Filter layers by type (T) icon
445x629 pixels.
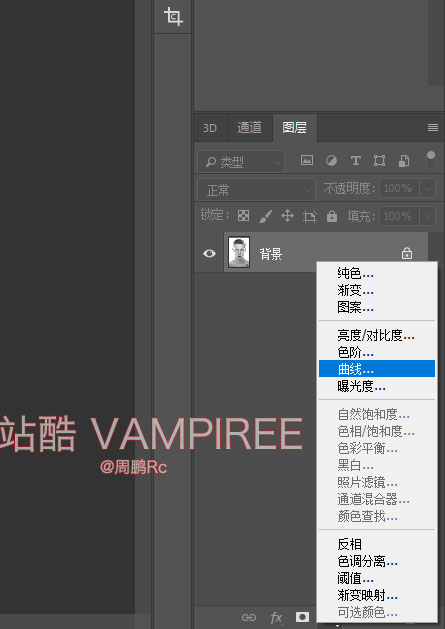click(356, 161)
